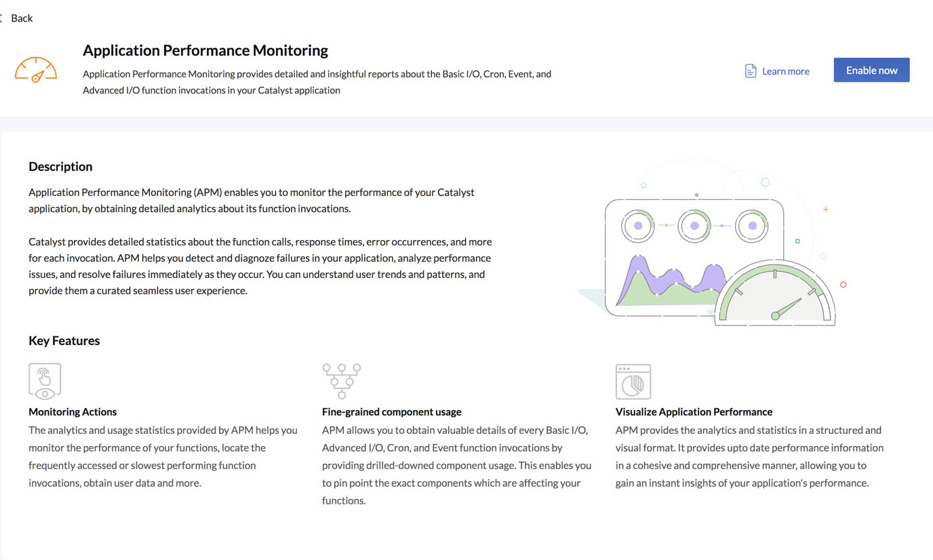Click the Description section heading
The image size is (933, 560).
(60, 167)
